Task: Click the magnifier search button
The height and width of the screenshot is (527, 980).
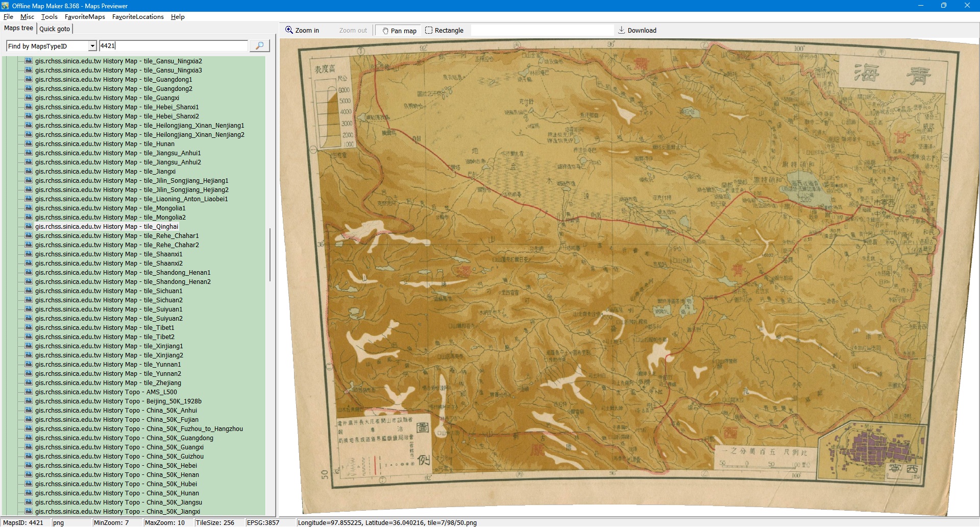Action: pos(259,46)
